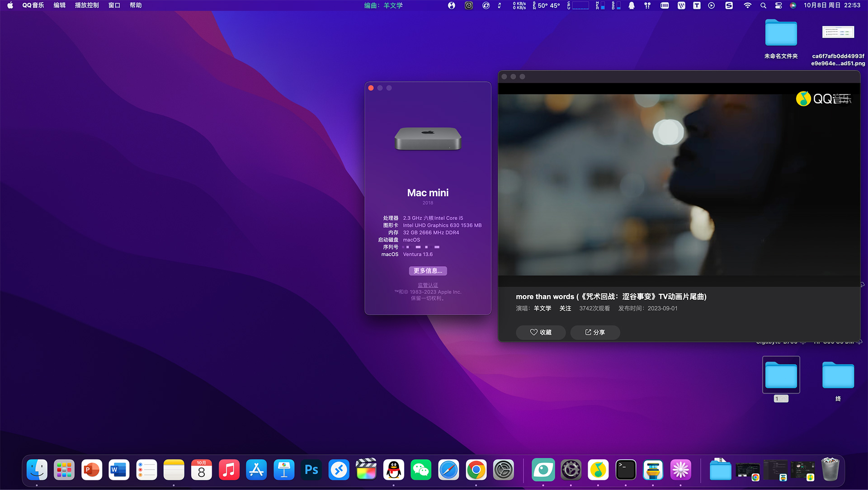Click the 收藏 heart button
Image resolution: width=868 pixels, height=490 pixels.
540,332
